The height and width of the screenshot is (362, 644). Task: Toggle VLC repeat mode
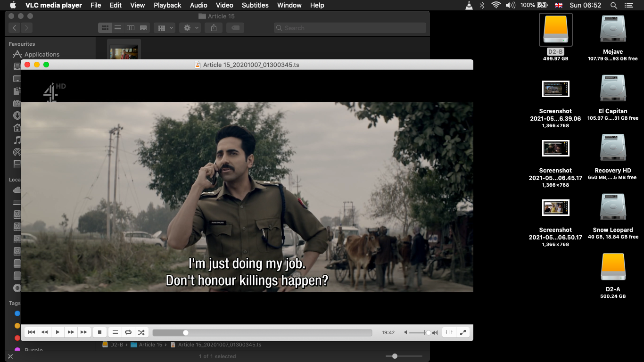coord(128,332)
